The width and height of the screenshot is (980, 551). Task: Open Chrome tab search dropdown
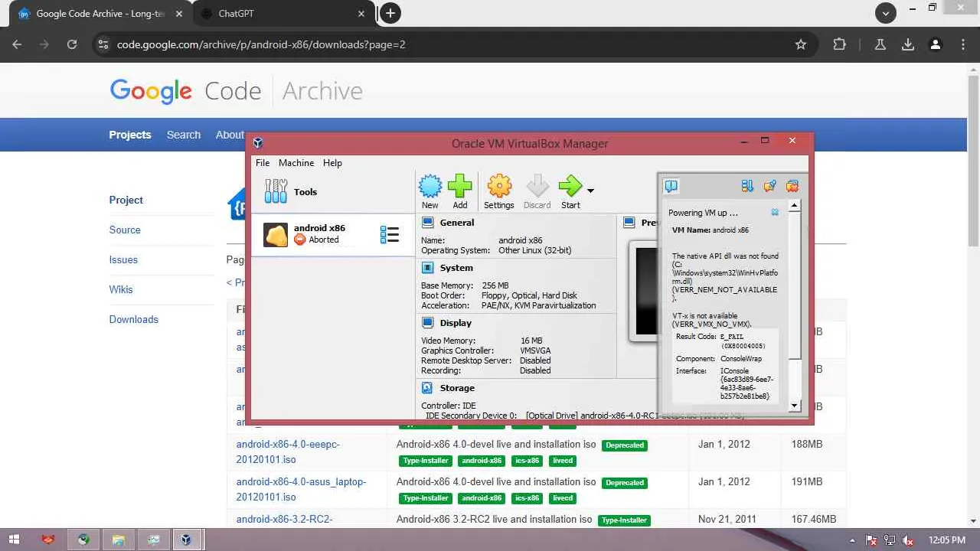[x=886, y=13]
